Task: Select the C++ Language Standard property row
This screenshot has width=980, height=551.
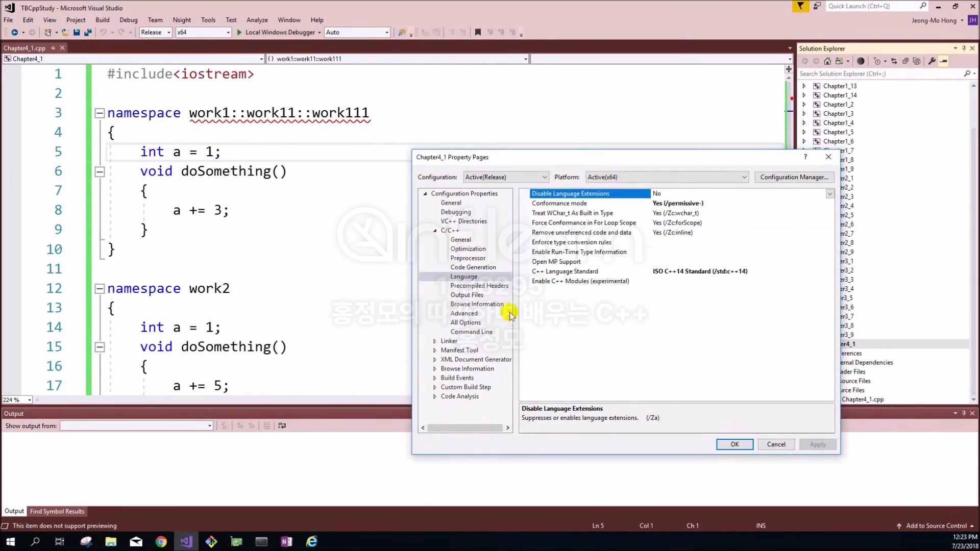Action: click(565, 271)
